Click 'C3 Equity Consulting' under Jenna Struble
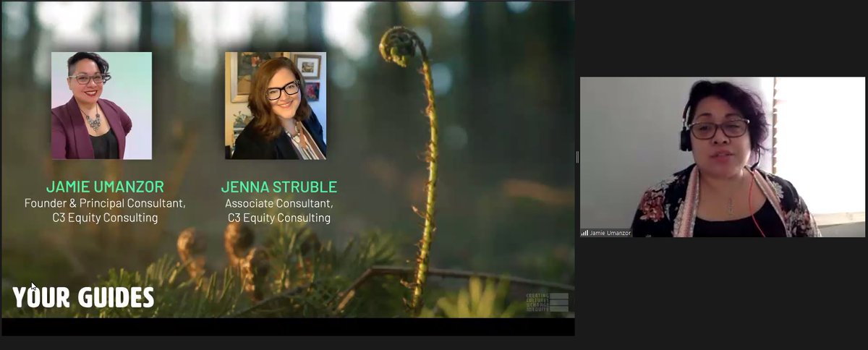Screen dimensions: 868x350 point(279,218)
